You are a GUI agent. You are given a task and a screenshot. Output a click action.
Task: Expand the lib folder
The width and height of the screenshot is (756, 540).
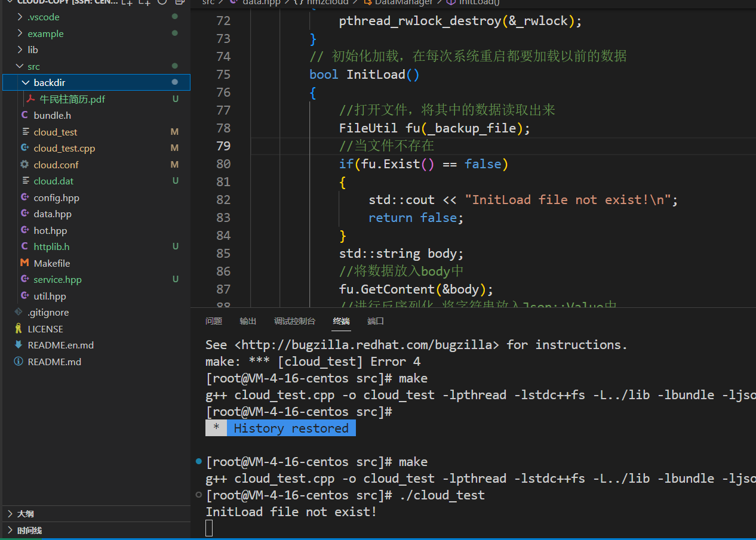21,50
